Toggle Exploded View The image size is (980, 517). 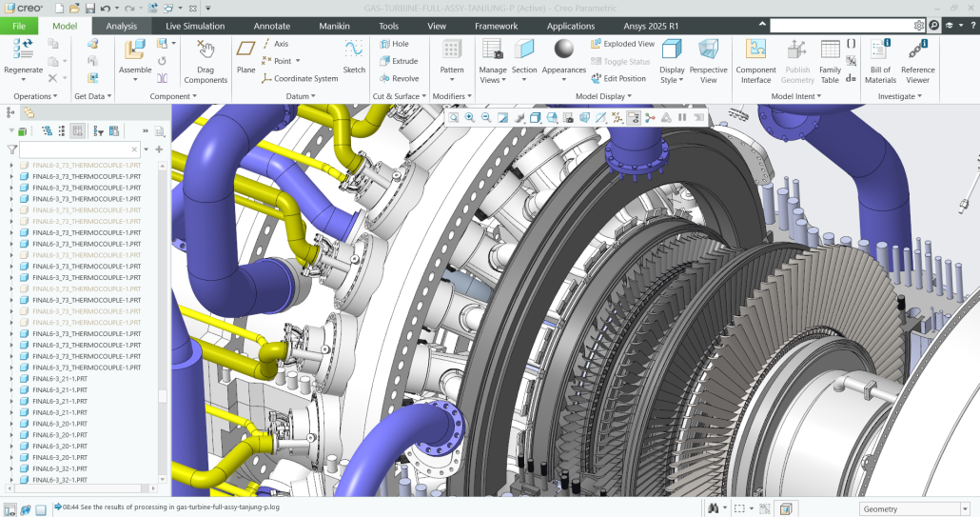coord(622,44)
